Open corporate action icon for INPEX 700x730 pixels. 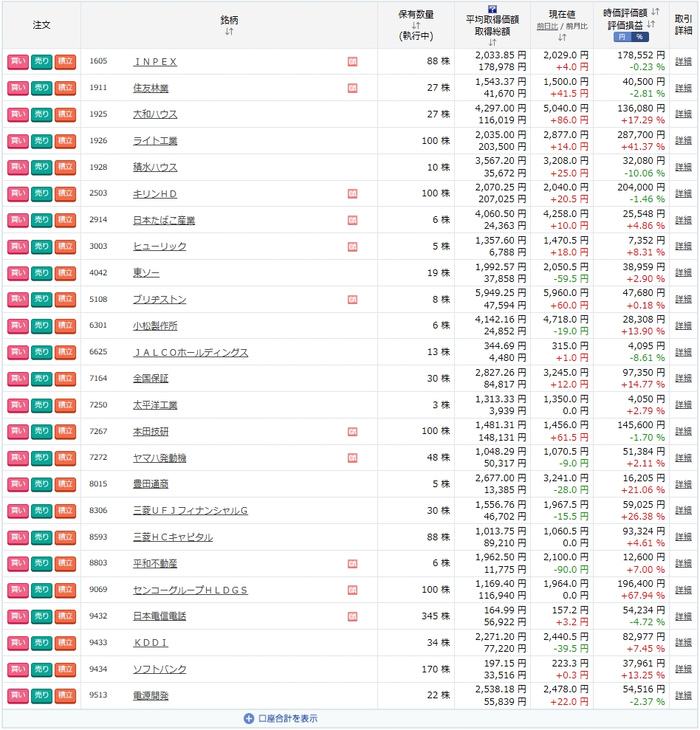(352, 61)
